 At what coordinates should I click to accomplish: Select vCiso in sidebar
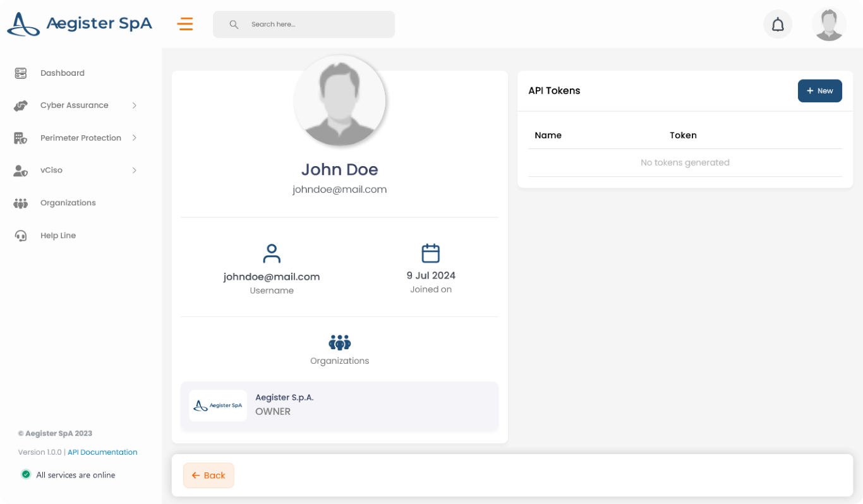(51, 171)
